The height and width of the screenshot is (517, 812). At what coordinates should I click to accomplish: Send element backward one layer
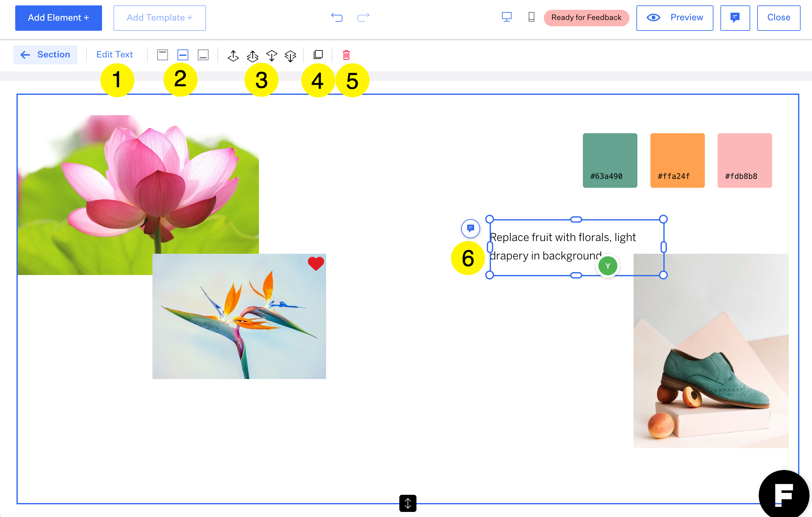click(271, 56)
